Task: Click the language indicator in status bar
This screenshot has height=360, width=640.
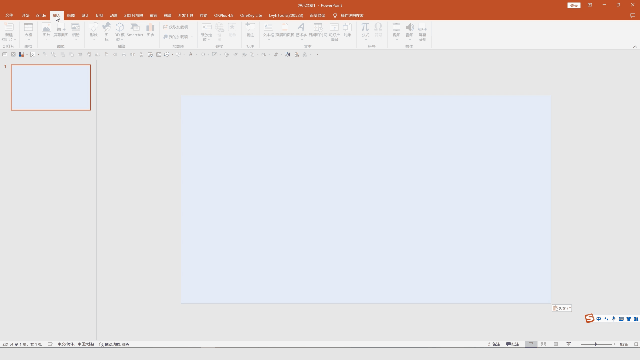Action: [x=76, y=344]
